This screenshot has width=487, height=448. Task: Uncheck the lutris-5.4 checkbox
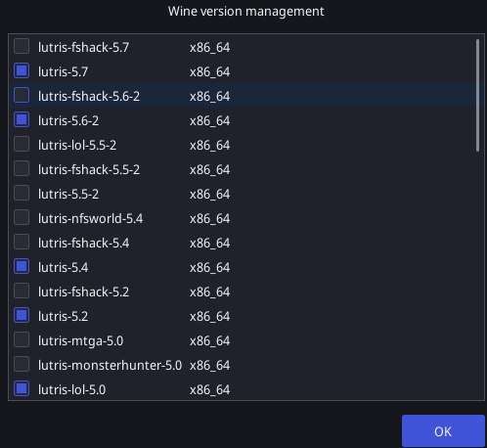(x=22, y=266)
